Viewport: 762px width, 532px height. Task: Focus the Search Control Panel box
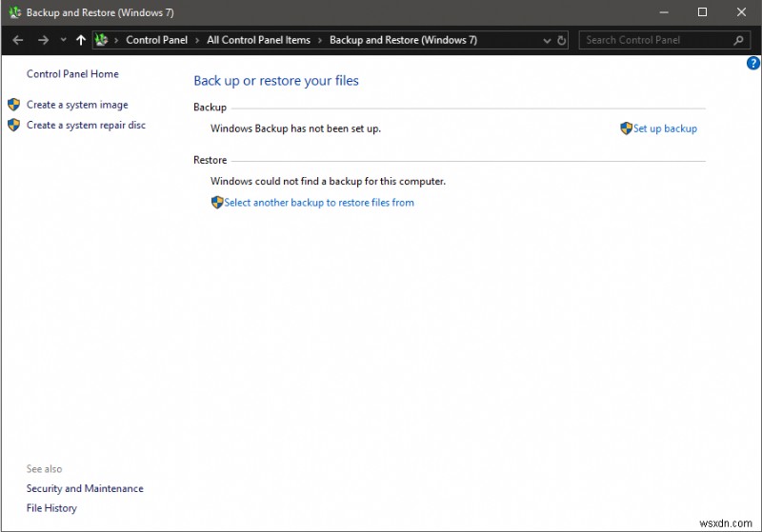[655, 40]
